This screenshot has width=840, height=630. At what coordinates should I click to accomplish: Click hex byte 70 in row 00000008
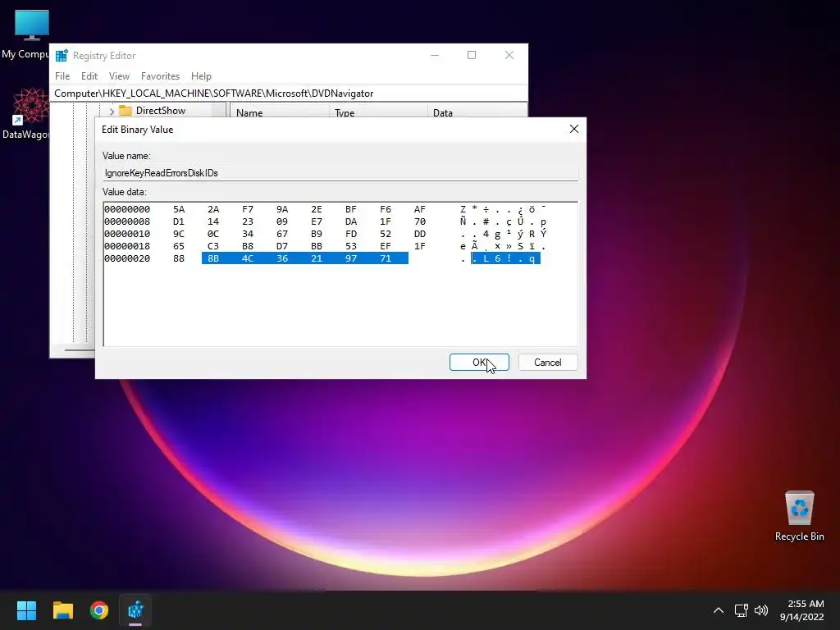click(x=419, y=221)
